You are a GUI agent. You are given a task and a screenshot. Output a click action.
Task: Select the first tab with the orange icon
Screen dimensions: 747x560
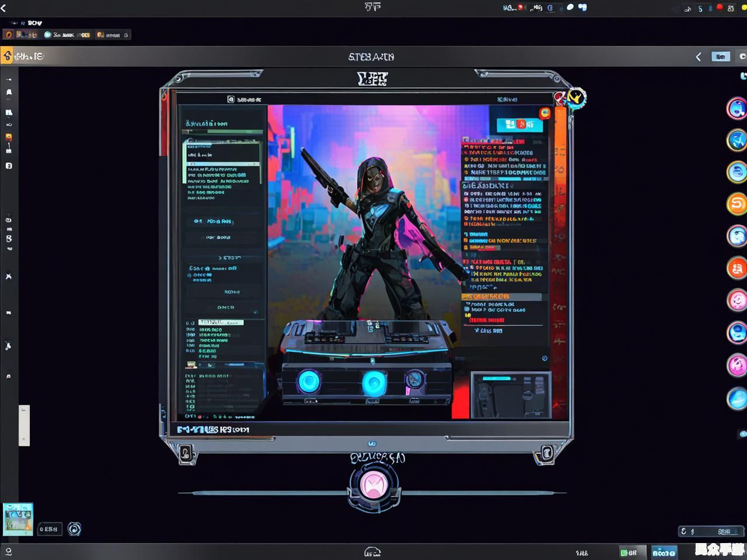[22, 35]
